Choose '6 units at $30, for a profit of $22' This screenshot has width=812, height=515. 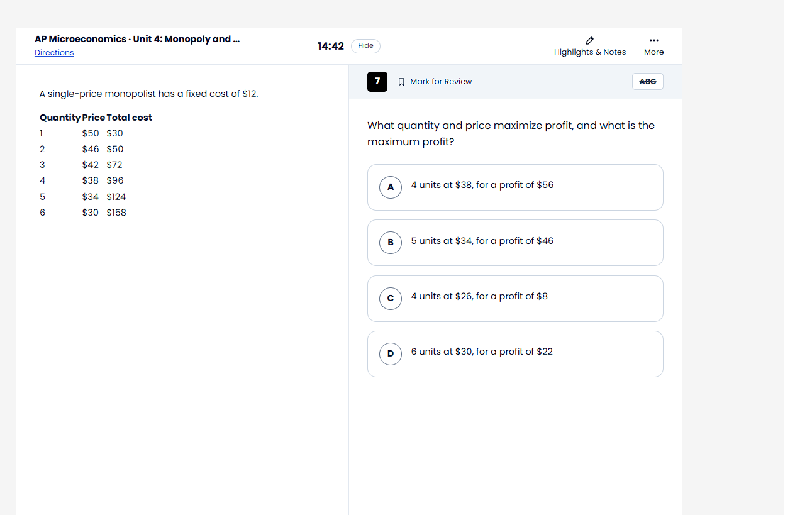(515, 353)
